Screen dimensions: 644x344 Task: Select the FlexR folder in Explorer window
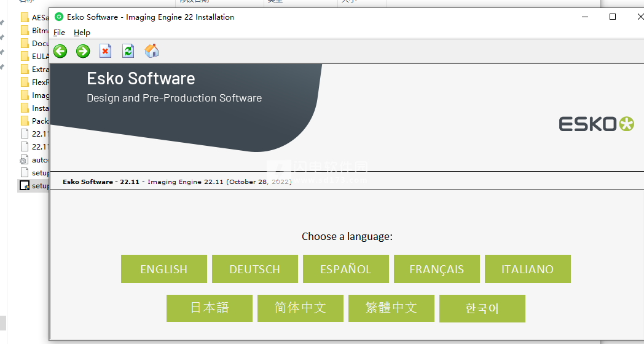click(34, 82)
